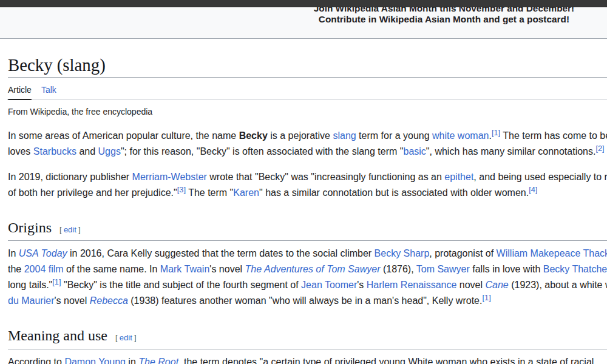Open The Adventures of Tom Sawyer link
The image size is (607, 364).
coord(313,269)
